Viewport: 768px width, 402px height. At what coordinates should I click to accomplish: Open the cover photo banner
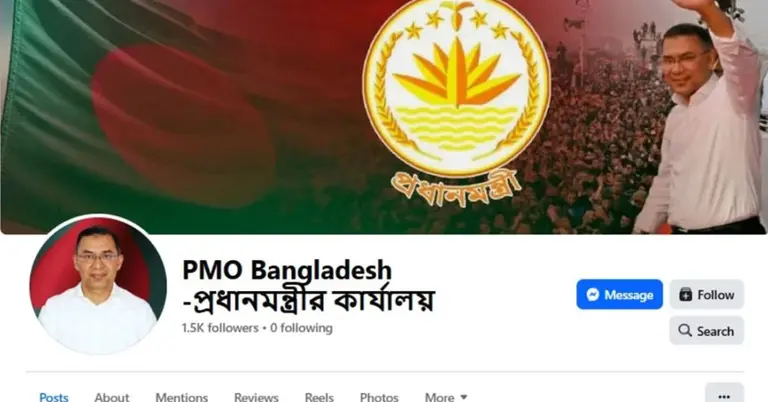(x=384, y=117)
